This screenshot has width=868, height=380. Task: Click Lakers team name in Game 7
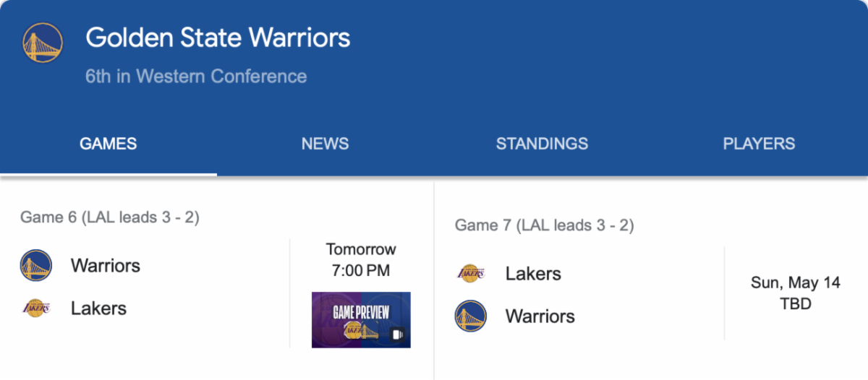click(x=533, y=273)
